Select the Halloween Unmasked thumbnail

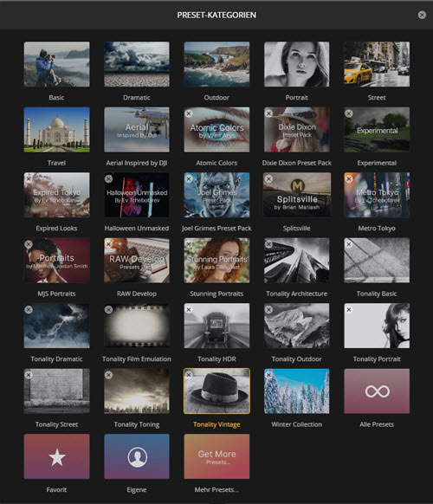tap(137, 195)
